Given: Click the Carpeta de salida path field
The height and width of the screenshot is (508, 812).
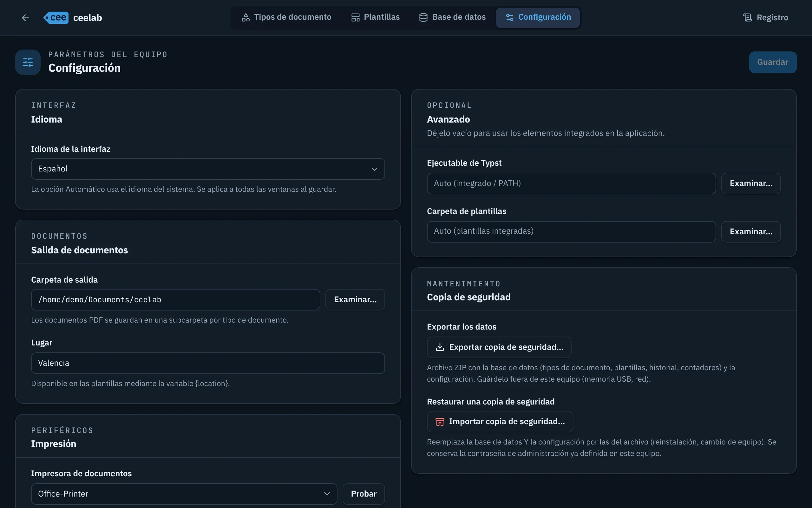Looking at the screenshot, I should point(175,300).
